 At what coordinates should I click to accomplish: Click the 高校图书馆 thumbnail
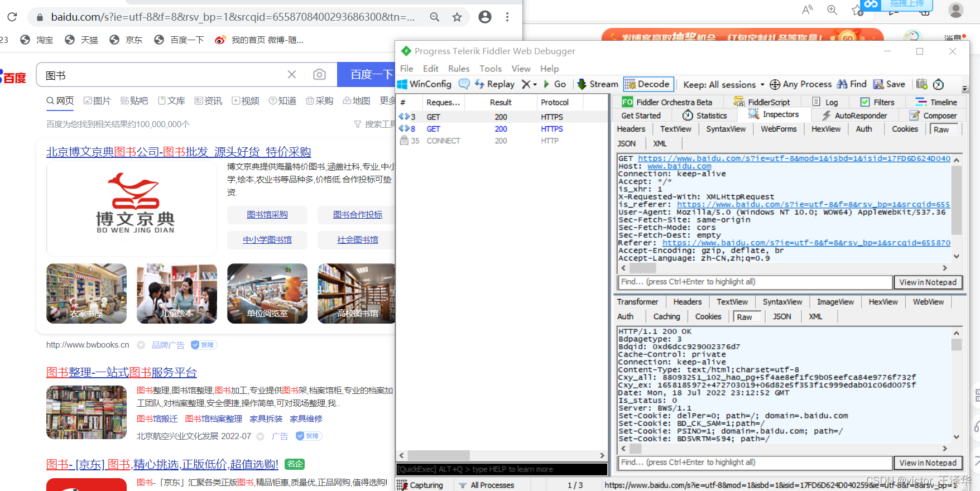pos(357,293)
